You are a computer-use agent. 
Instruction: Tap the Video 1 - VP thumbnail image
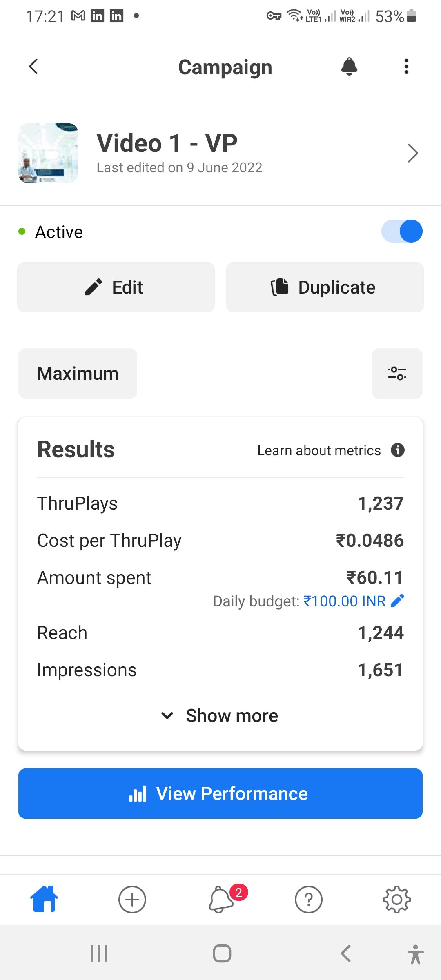48,153
